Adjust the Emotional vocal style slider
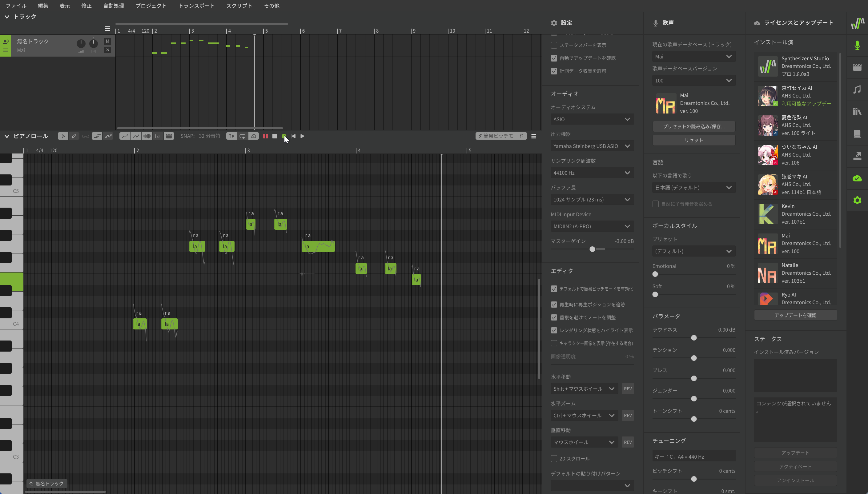Image resolution: width=868 pixels, height=494 pixels. (693, 274)
